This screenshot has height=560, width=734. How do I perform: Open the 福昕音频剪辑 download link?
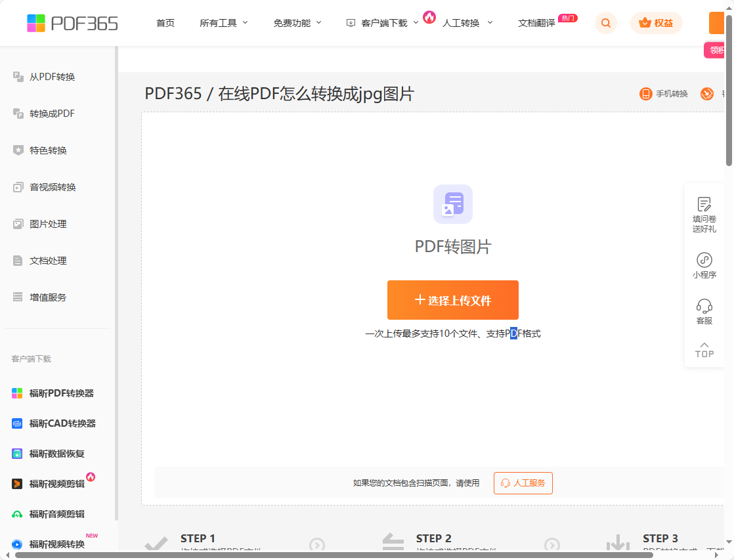click(x=56, y=514)
